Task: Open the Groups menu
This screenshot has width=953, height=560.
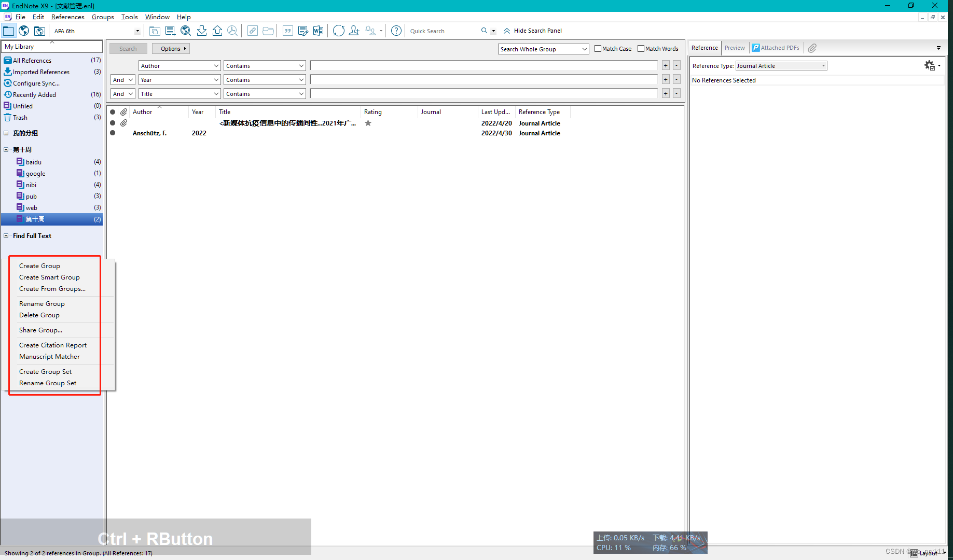Action: tap(103, 17)
